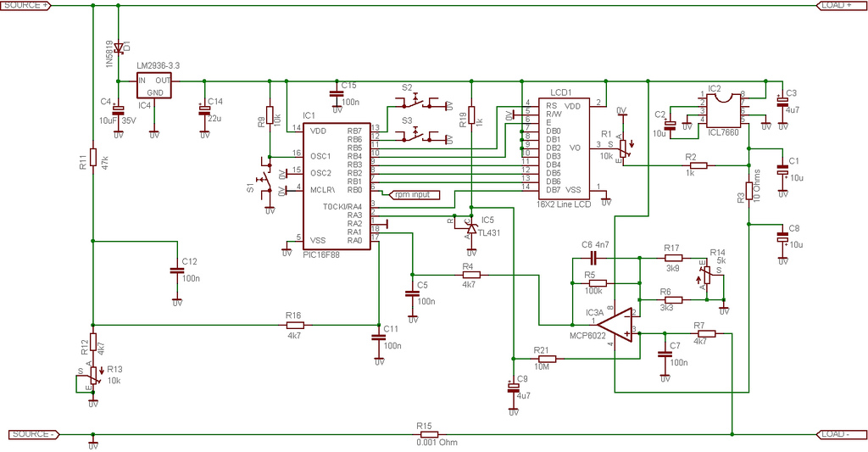Click the RB7 pin label

[355, 131]
